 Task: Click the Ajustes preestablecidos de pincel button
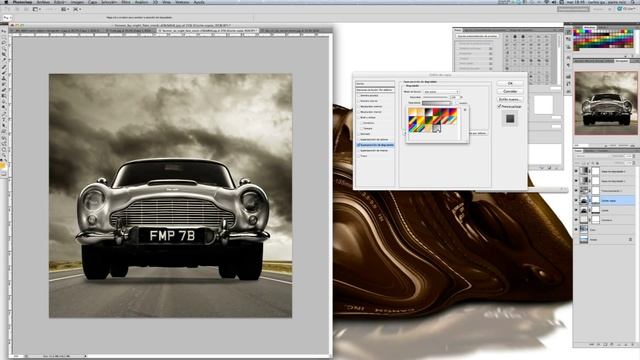pyautogui.click(x=477, y=36)
